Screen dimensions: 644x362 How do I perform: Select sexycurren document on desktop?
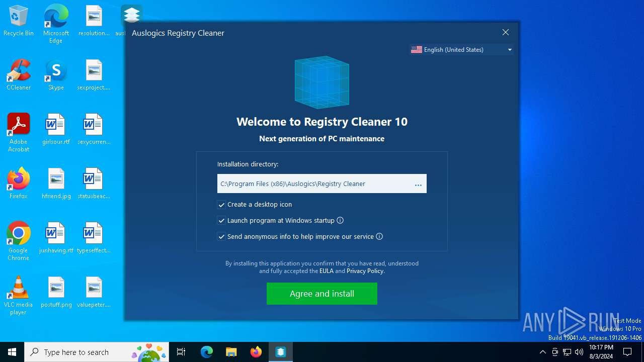pyautogui.click(x=94, y=130)
